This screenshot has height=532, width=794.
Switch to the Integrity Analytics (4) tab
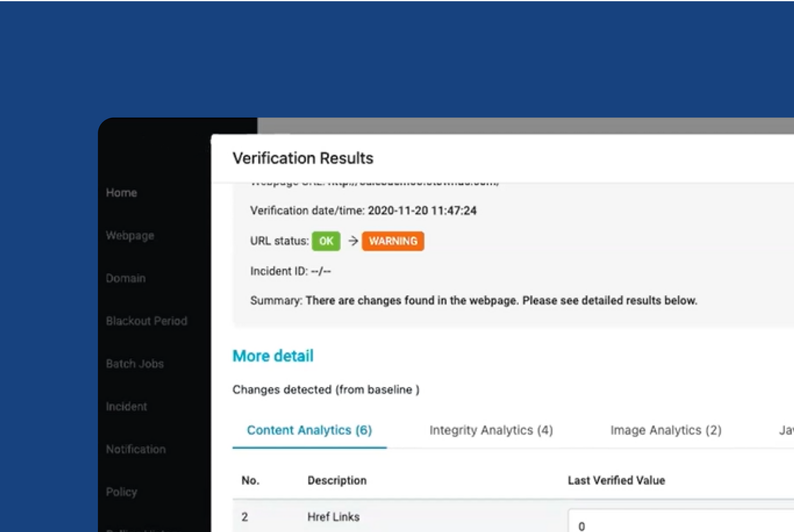[491, 430]
